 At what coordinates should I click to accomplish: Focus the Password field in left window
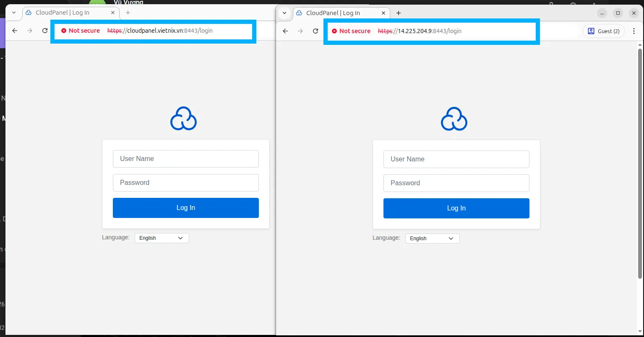pos(186,183)
